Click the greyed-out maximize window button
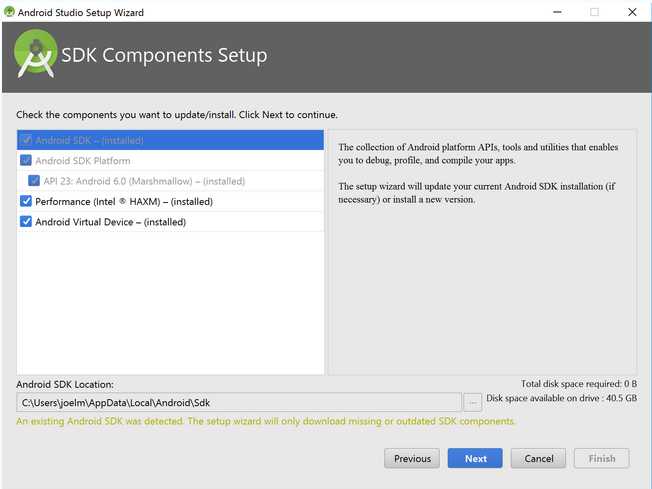 pos(595,12)
